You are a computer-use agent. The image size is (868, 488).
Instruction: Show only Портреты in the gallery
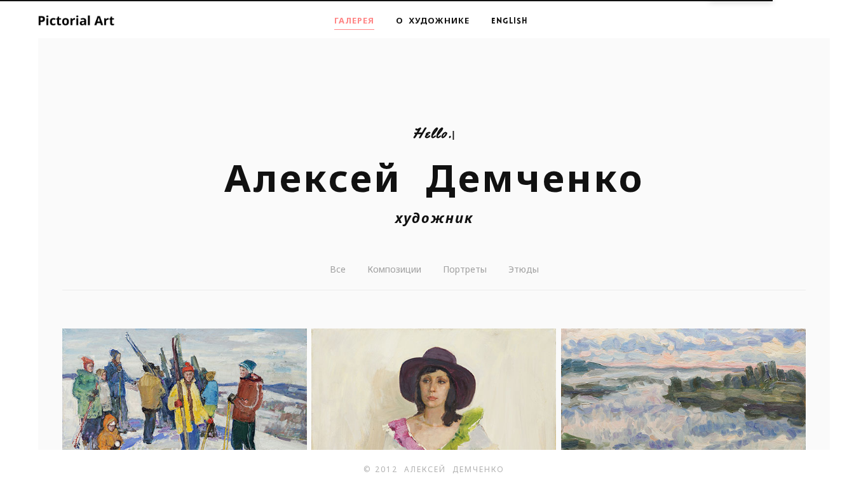tap(465, 269)
